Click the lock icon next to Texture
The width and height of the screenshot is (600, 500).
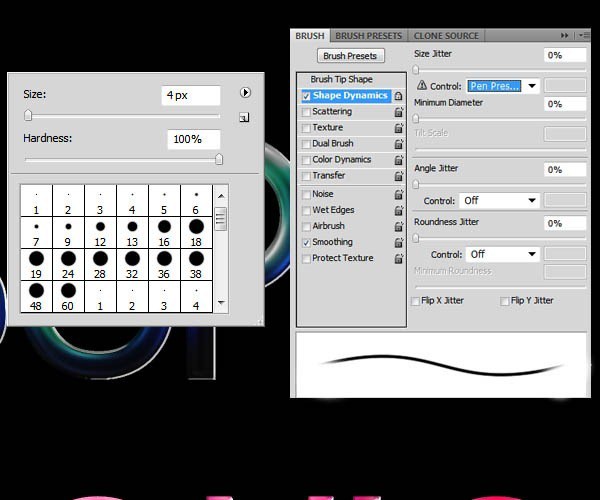click(x=398, y=128)
